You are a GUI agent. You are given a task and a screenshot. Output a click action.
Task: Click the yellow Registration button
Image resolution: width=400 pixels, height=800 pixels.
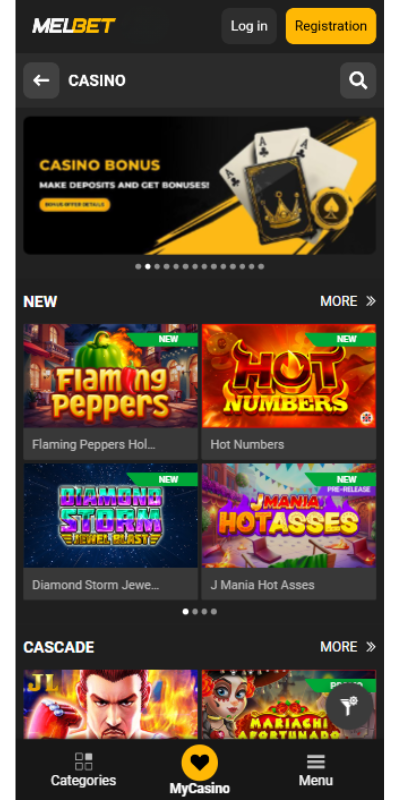coord(331,26)
